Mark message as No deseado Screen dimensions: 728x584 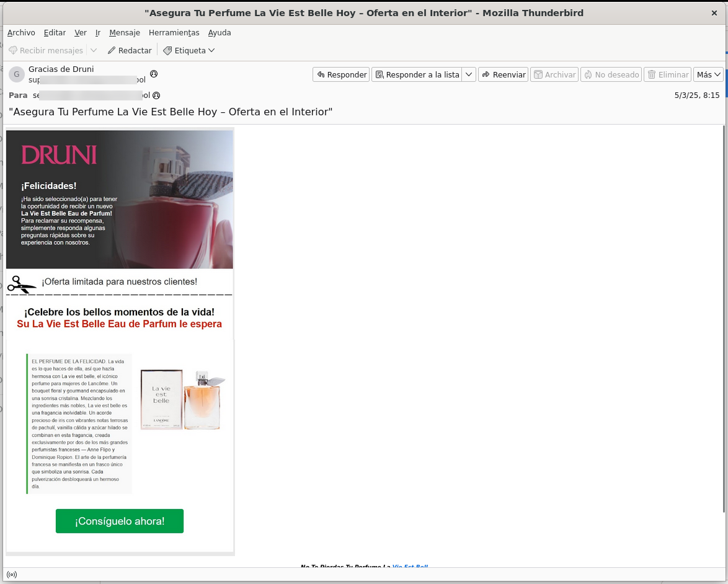tap(611, 74)
